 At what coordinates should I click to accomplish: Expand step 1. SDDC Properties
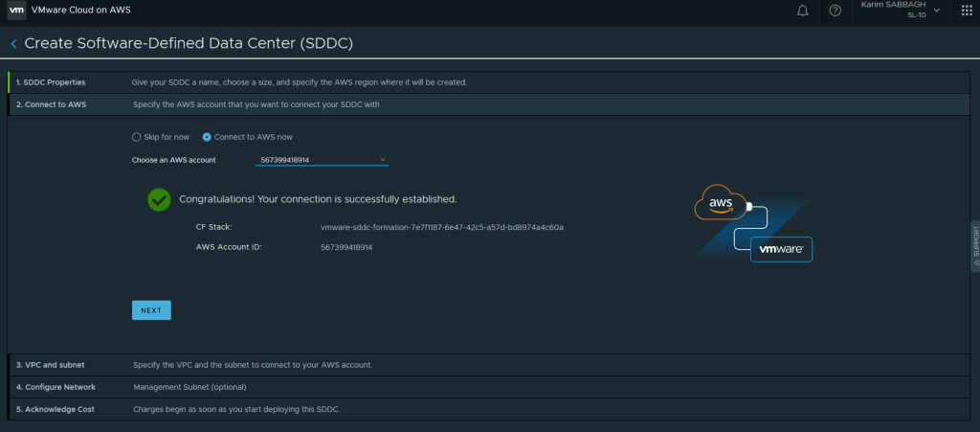[488, 82]
